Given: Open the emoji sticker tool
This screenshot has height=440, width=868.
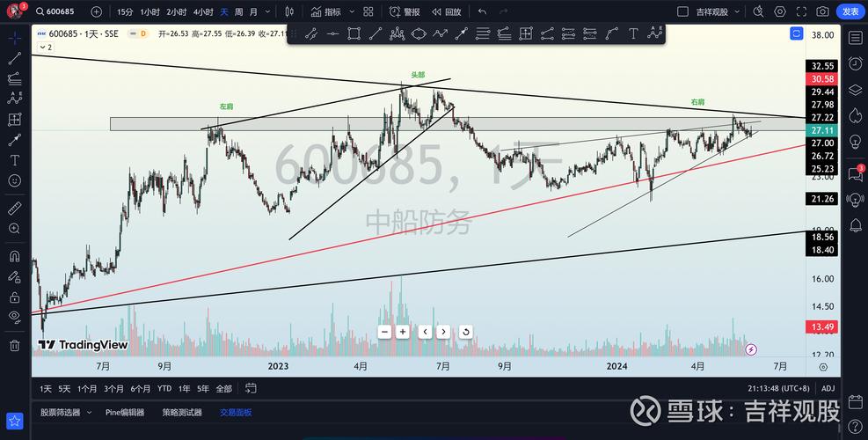Looking at the screenshot, I should pos(14,180).
